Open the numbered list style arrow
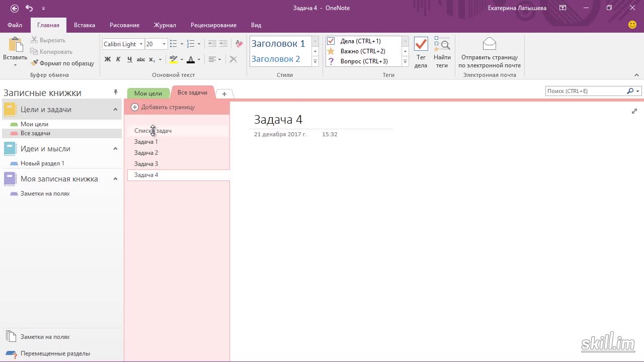Image resolution: width=644 pixels, height=362 pixels. click(199, 44)
